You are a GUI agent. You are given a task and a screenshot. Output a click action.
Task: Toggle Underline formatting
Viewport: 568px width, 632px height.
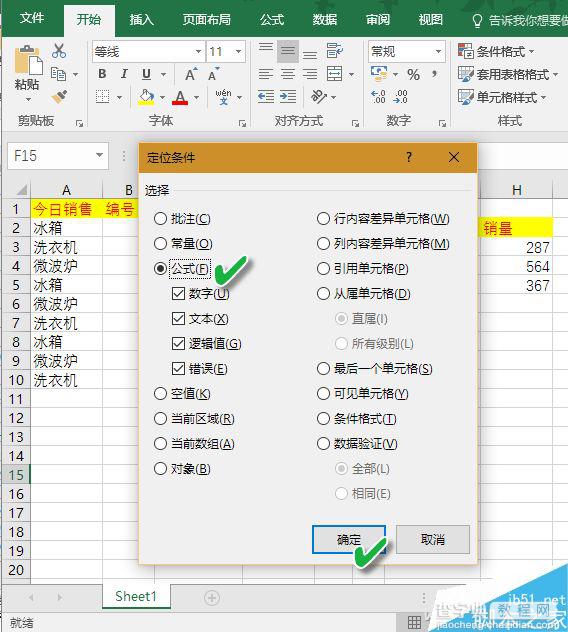pyautogui.click(x=146, y=74)
